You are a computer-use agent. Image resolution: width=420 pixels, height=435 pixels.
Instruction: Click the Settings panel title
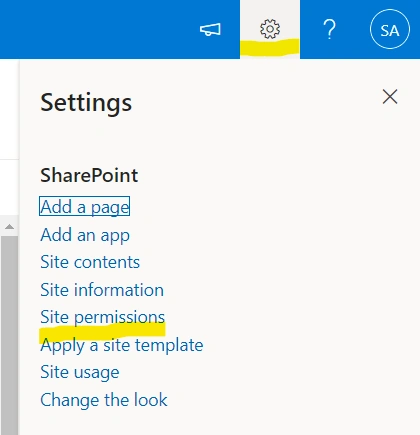[86, 103]
